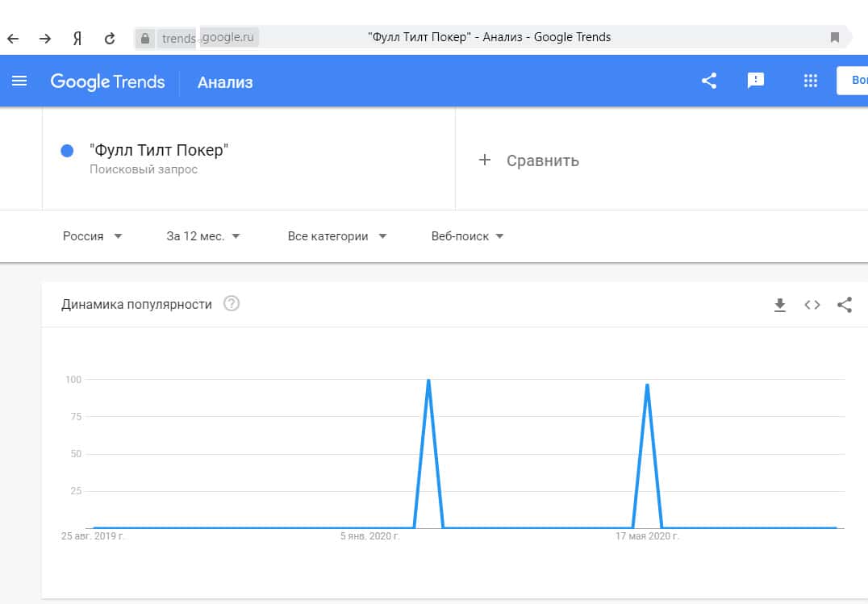Open the Google apps grid
The width and height of the screenshot is (868, 604).
[x=811, y=81]
